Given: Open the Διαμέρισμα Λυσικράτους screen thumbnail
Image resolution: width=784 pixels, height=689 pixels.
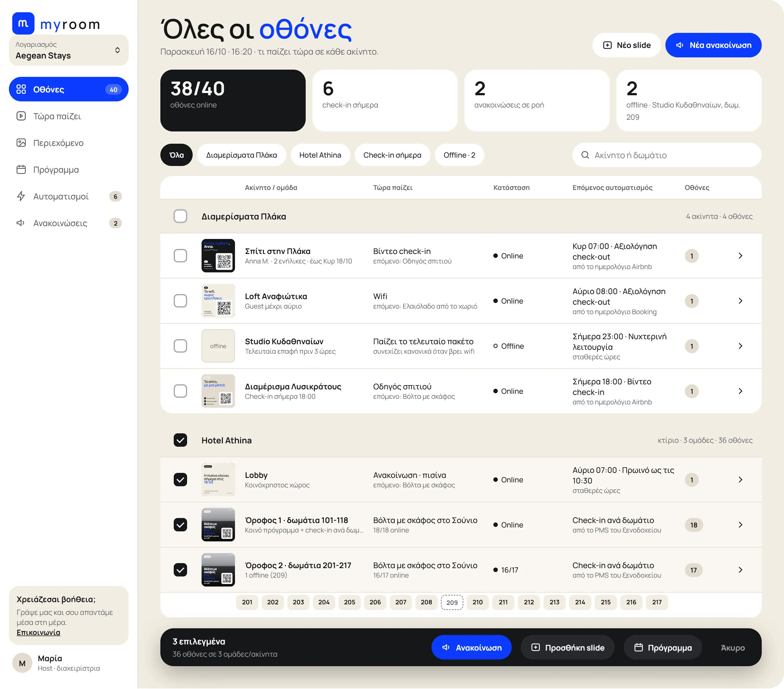Looking at the screenshot, I should click(218, 391).
